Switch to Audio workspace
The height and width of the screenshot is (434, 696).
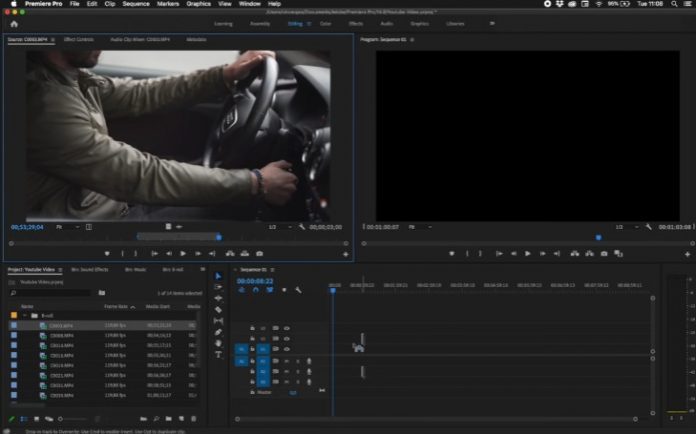387,24
